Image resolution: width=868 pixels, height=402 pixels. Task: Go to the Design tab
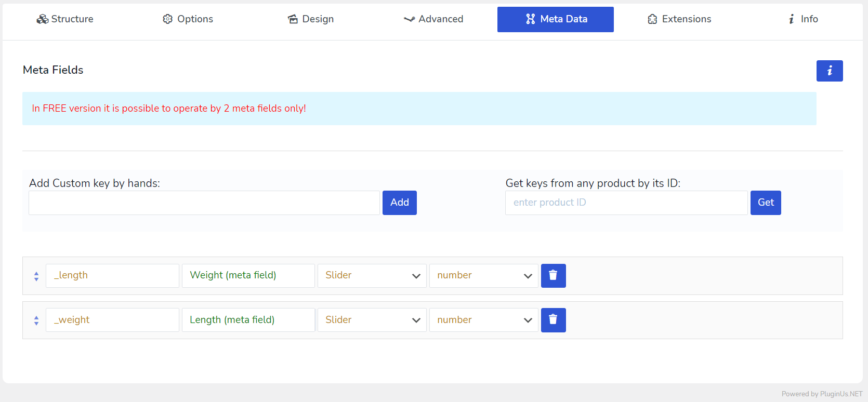tap(311, 19)
